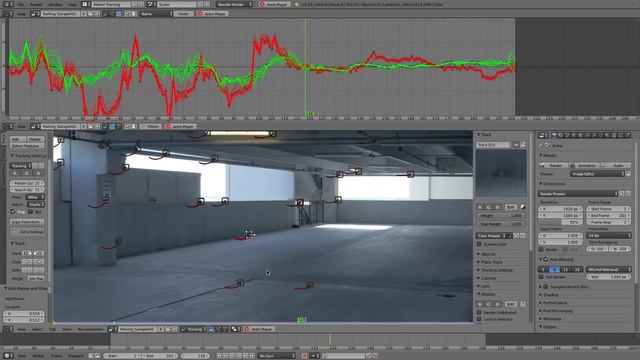Expand the Camera panel
Viewport: 640px width, 360px height.
tap(487, 278)
